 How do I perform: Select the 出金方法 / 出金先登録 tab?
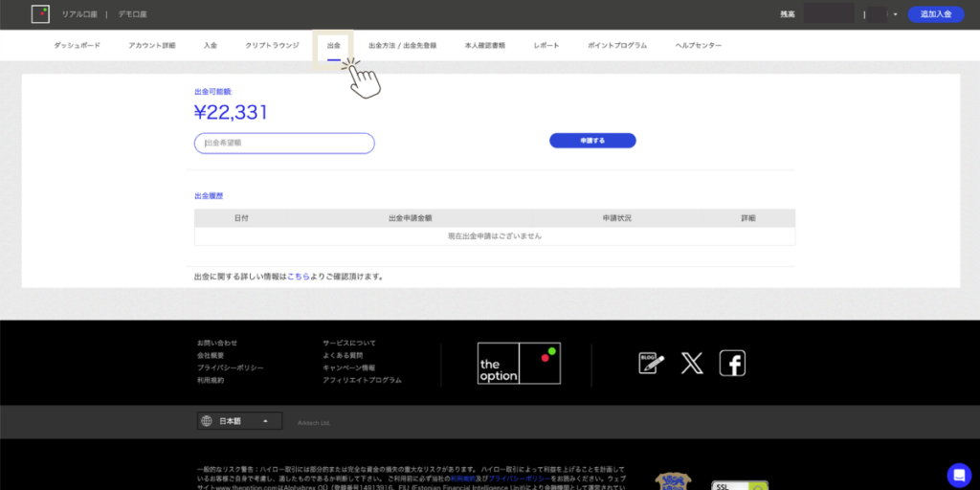pyautogui.click(x=402, y=45)
